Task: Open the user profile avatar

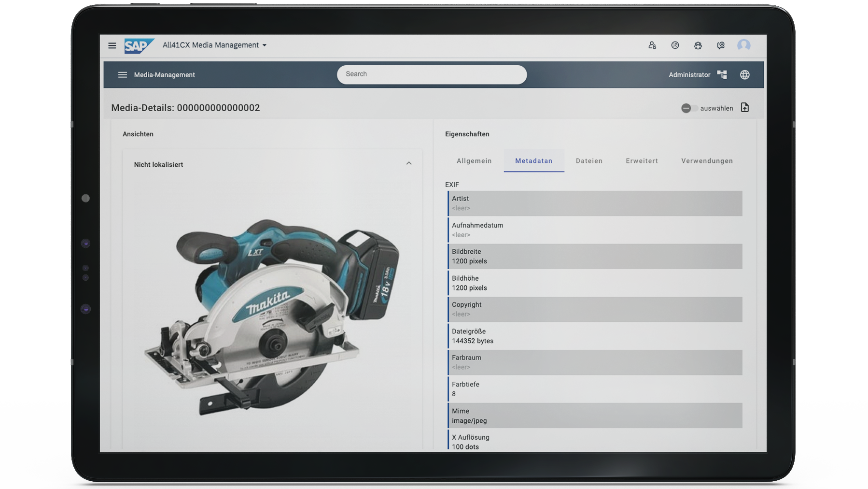Action: tap(744, 45)
